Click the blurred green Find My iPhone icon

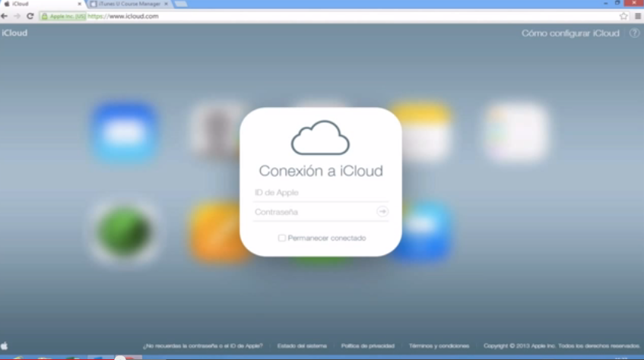coord(125,232)
